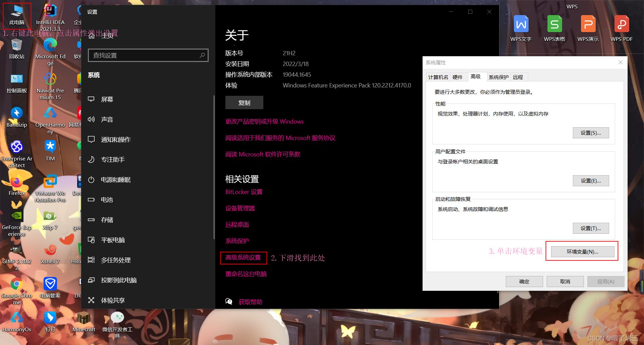Image resolution: width=644 pixels, height=345 pixels.
Task: Open HarmonyOs desktop icon
Action: (x=17, y=322)
